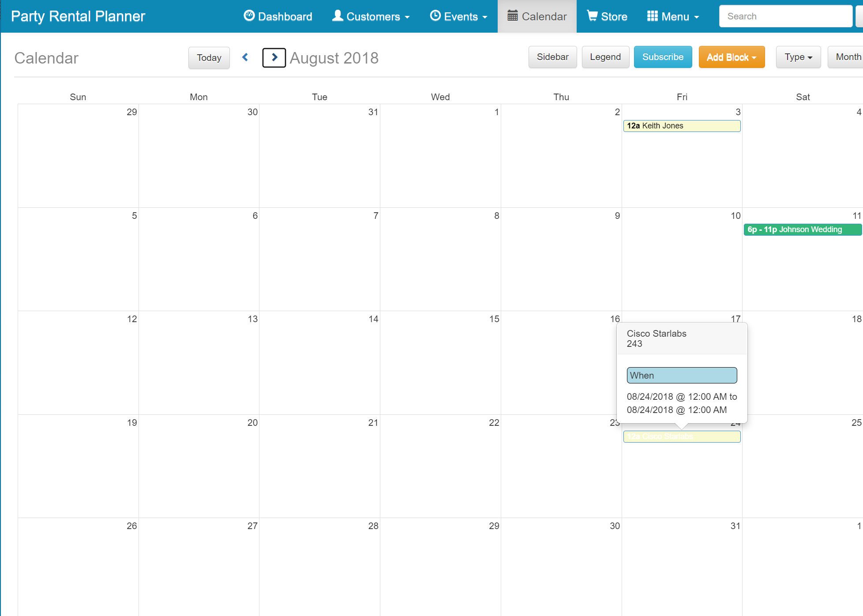Click the Today button
This screenshot has height=616, width=863.
(x=209, y=58)
